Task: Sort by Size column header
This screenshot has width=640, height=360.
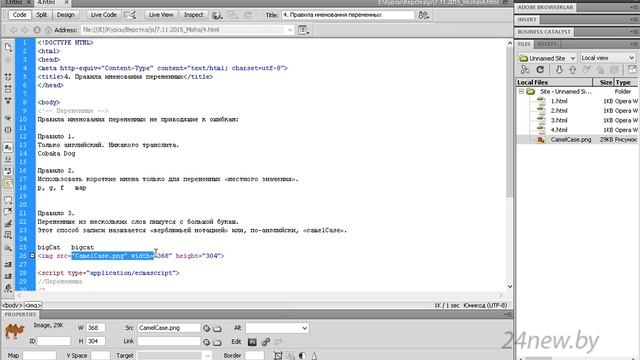Action: point(603,82)
